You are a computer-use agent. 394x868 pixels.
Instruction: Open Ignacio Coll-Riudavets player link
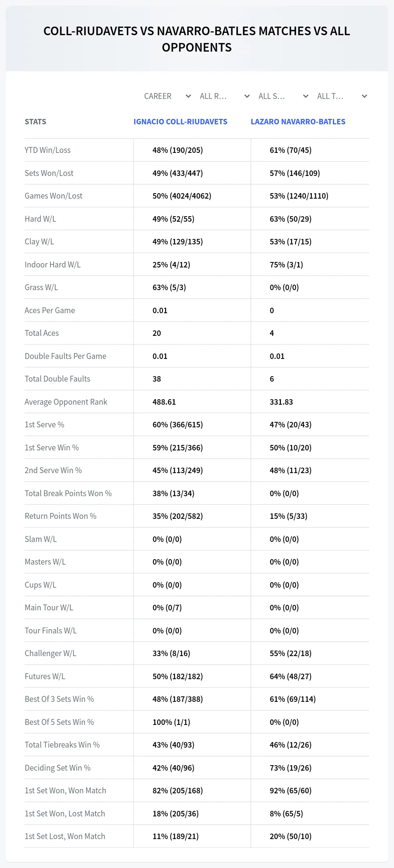180,122
